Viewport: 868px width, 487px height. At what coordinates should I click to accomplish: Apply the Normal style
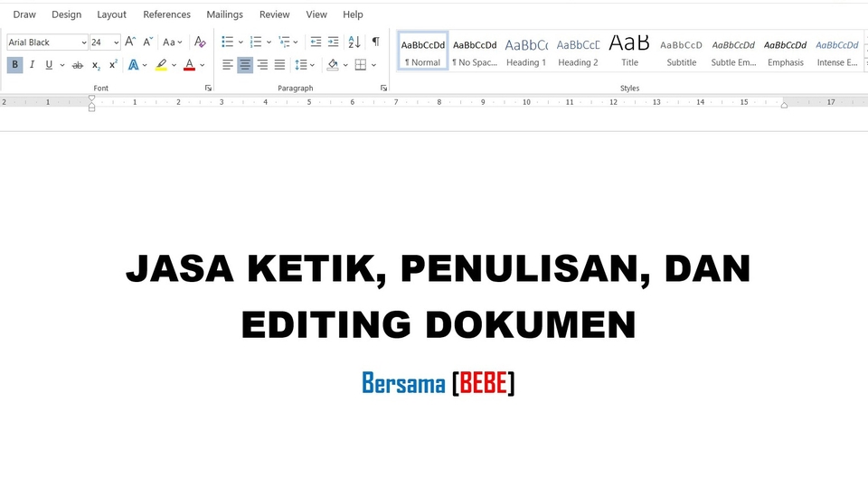[423, 51]
